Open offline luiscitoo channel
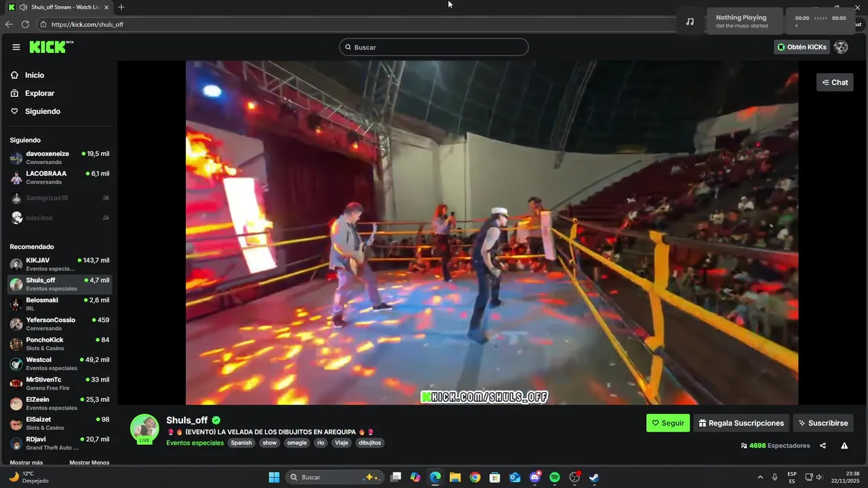The image size is (868, 488). pos(60,218)
